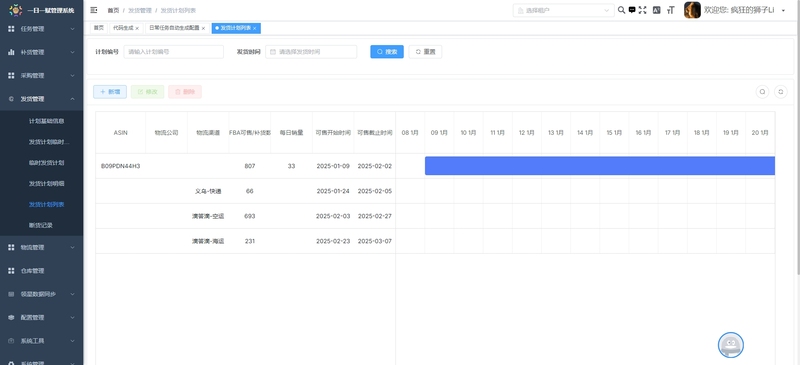Expand the 补货管理 chevron
Viewport: 800px width, 365px height.
(72, 52)
